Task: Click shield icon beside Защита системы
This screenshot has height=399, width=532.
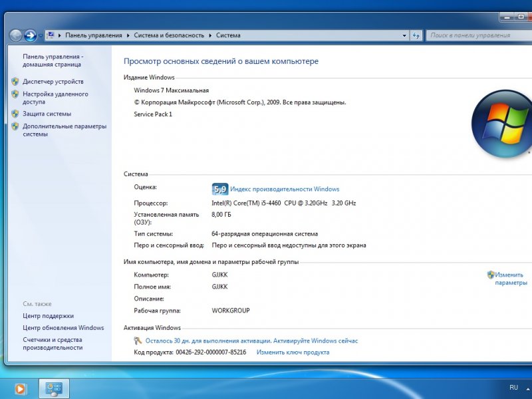Action: (x=15, y=114)
